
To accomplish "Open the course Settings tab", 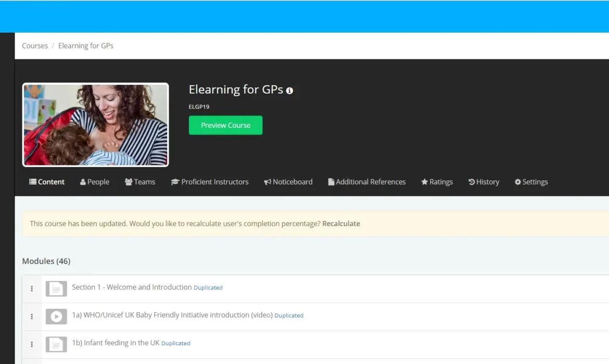I will pos(531,182).
